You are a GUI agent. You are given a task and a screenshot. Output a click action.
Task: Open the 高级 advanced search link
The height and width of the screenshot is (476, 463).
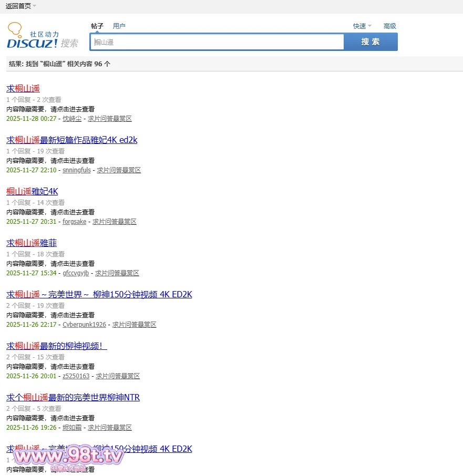click(389, 26)
